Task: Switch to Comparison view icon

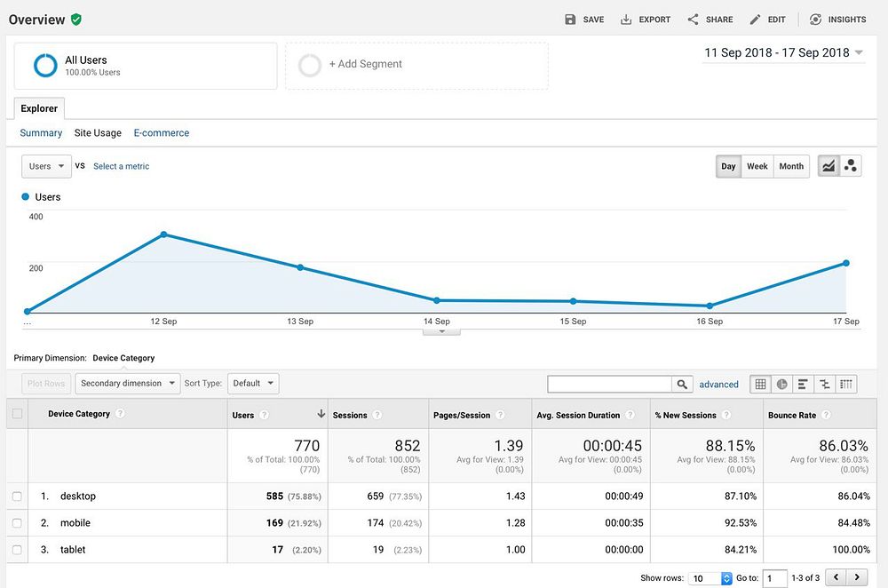Action: click(x=825, y=384)
